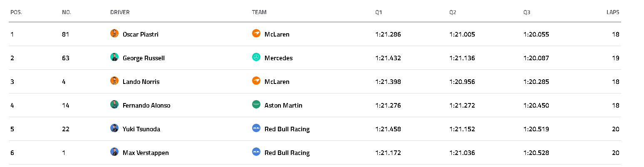Viewport: 644px width, 167px height.
Task: Click the Mercedes team logo icon
Action: [256, 57]
